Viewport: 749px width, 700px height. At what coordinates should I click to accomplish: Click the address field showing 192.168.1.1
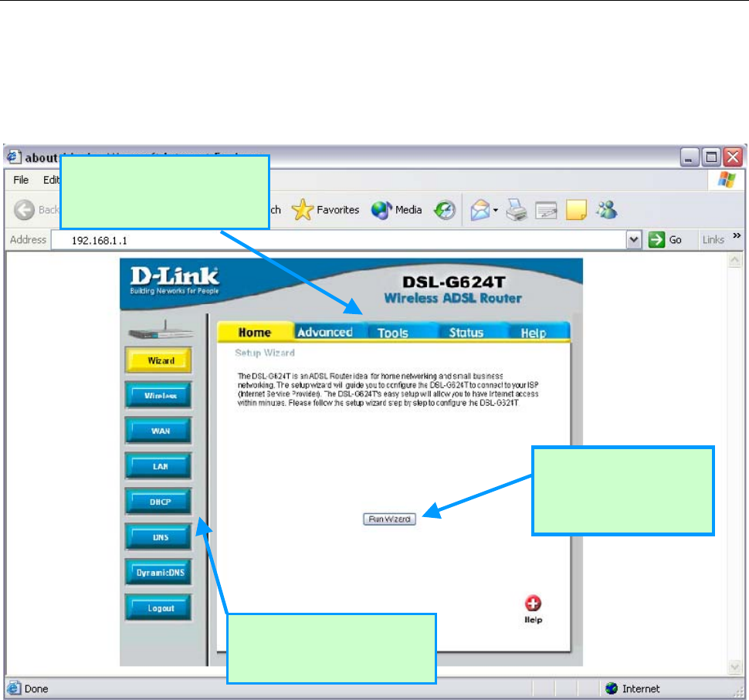click(339, 240)
